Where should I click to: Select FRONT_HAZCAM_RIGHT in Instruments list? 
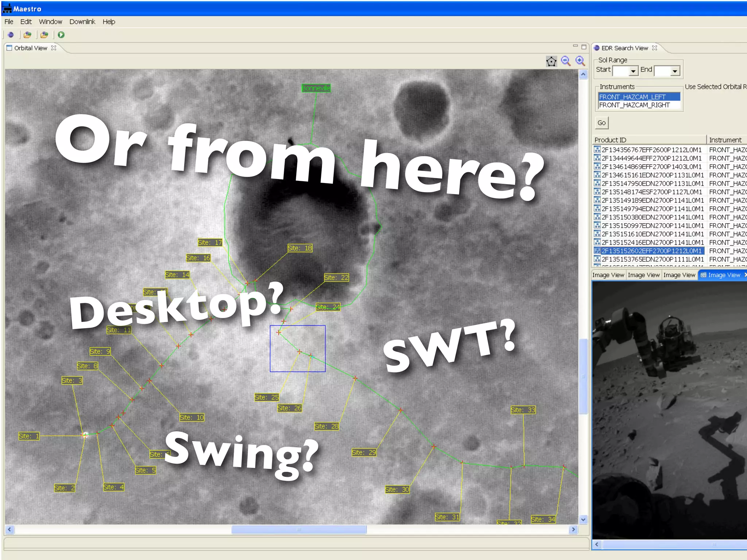[634, 105]
